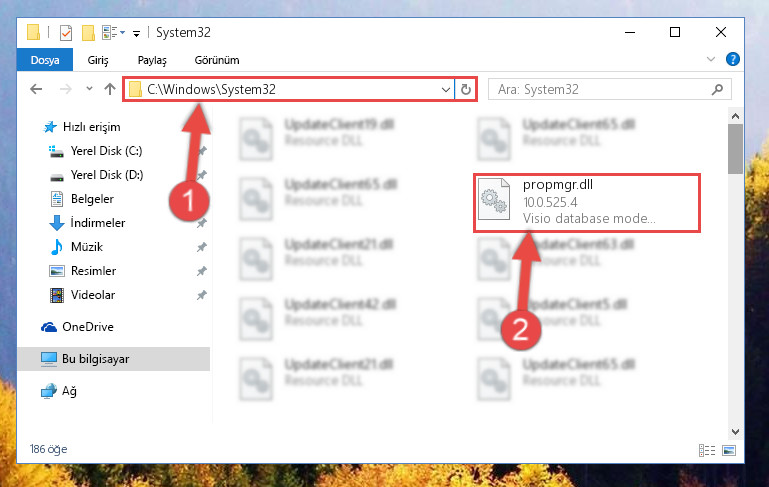Select İndirmeler in quick access

pos(98,223)
